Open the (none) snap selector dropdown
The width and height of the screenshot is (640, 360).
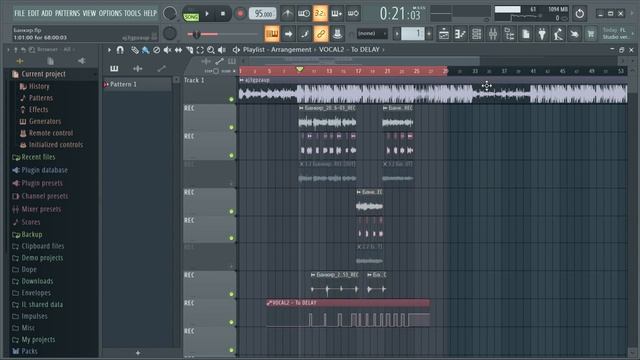(371, 33)
